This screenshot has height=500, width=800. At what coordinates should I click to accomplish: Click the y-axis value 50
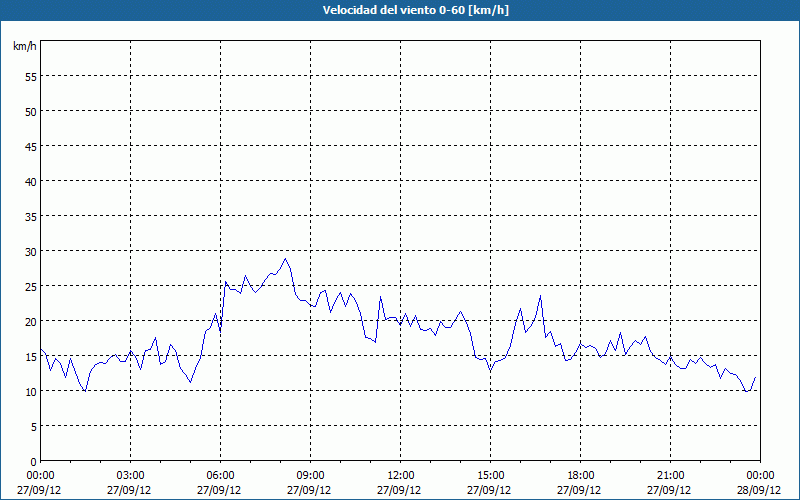point(31,111)
